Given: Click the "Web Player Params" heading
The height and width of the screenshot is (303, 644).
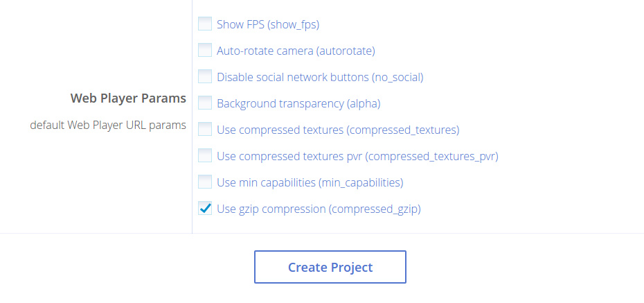Looking at the screenshot, I should point(128,98).
